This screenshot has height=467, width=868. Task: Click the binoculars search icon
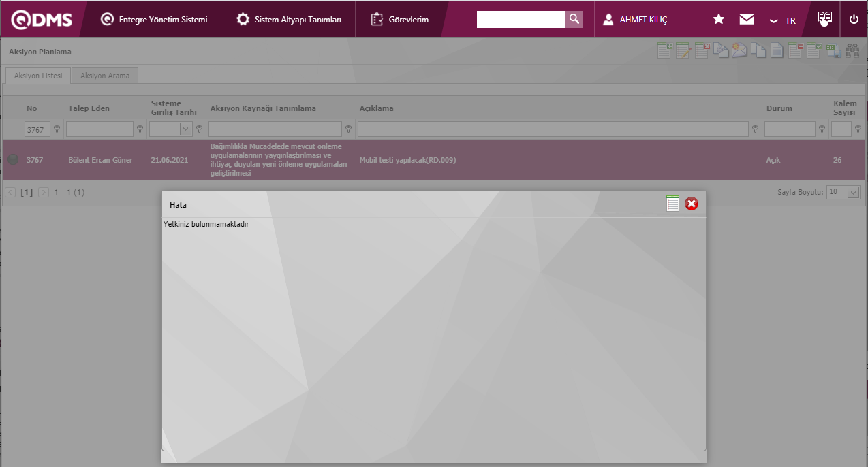coord(852,51)
